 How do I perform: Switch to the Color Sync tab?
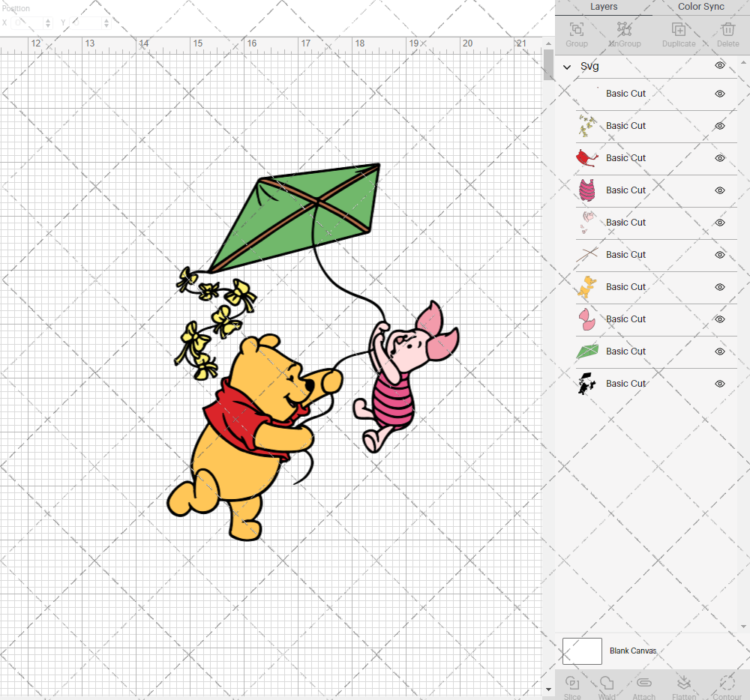(x=700, y=7)
